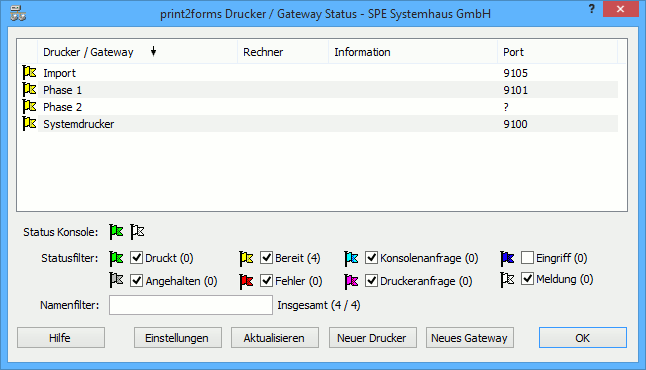Click the title bar help question mark
Viewport: 646px width, 370px height.
(592, 9)
